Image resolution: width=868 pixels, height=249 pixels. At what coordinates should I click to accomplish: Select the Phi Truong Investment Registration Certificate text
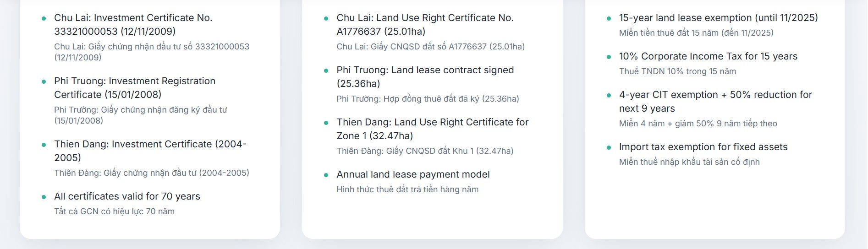coord(134,88)
